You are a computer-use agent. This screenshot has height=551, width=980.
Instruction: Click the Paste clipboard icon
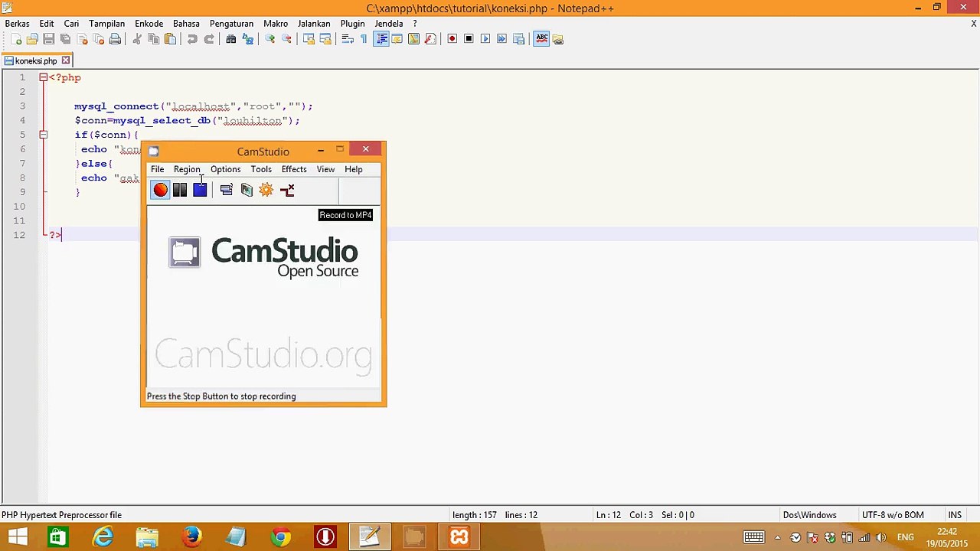[x=170, y=39]
